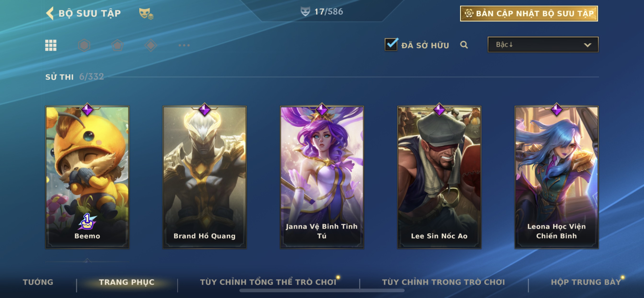The width and height of the screenshot is (644, 298).
Task: Select the grid view all-skins filter
Action: (51, 45)
